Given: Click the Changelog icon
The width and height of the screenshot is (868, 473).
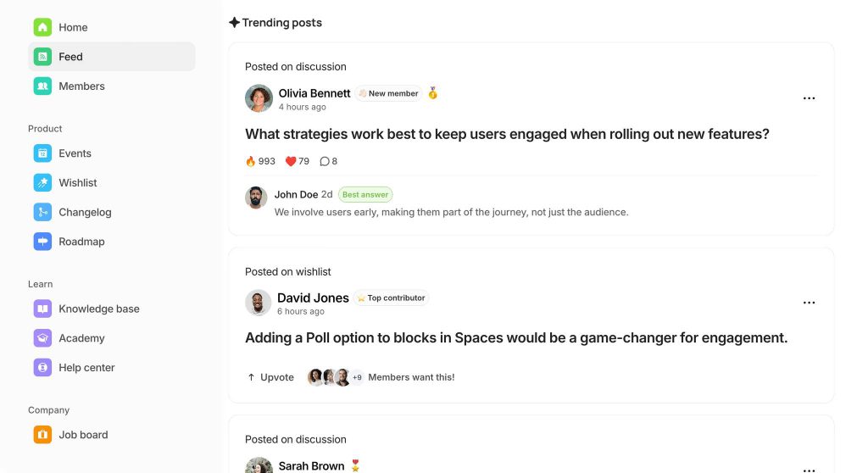Looking at the screenshot, I should [42, 213].
